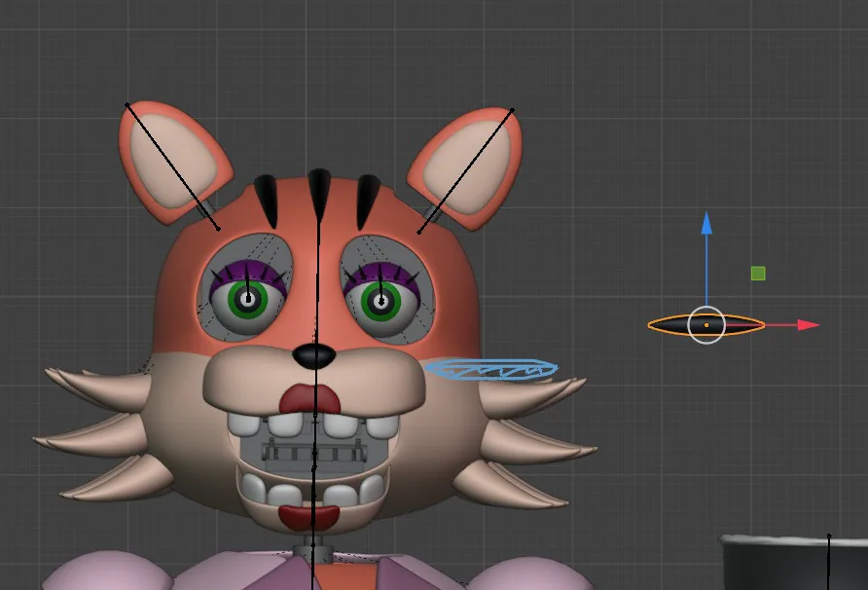This screenshot has width=868, height=590.
Task: Click the blue Z-axis arrow of move gizmo
Action: (x=706, y=223)
